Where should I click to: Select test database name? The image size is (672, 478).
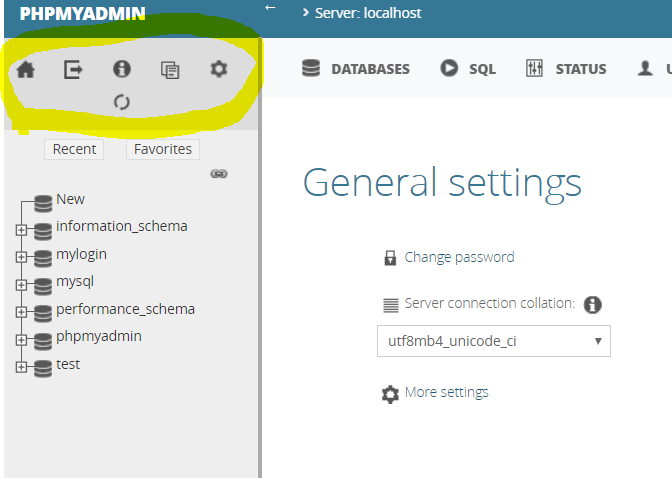click(68, 364)
